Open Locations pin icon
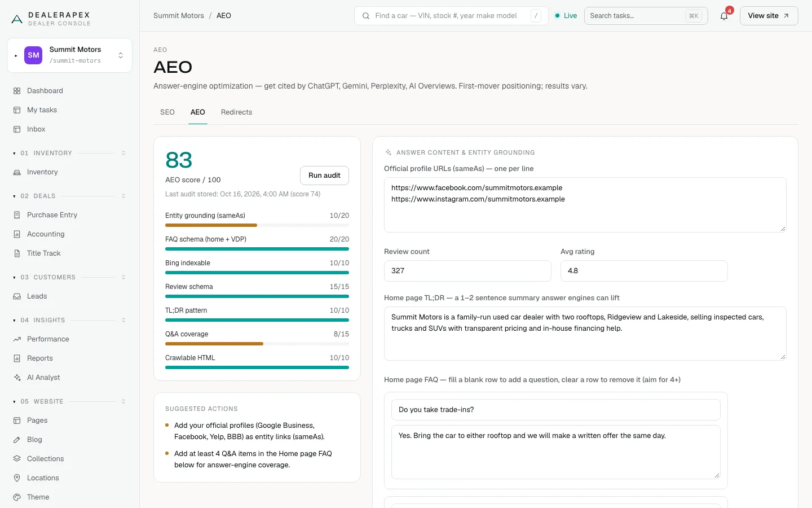This screenshot has width=812, height=508. coord(17,478)
